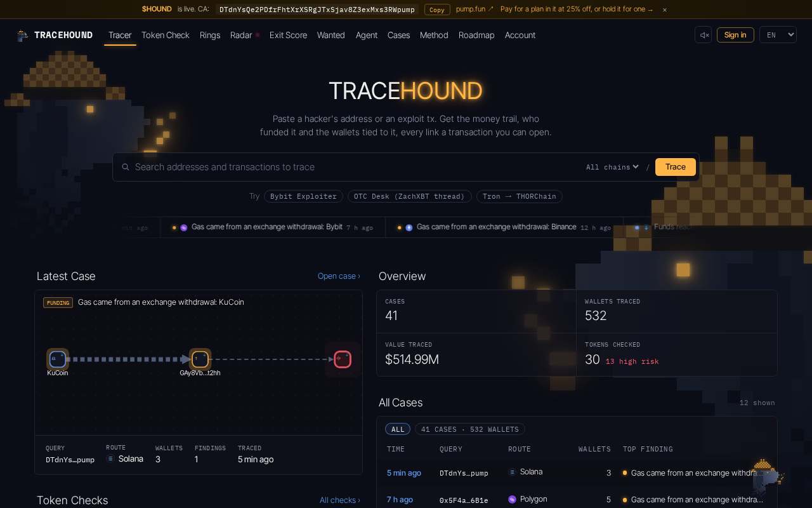This screenshot has height=508, width=812.
Task: Click the chain icon beside the Binance ticker item
Action: [409, 227]
